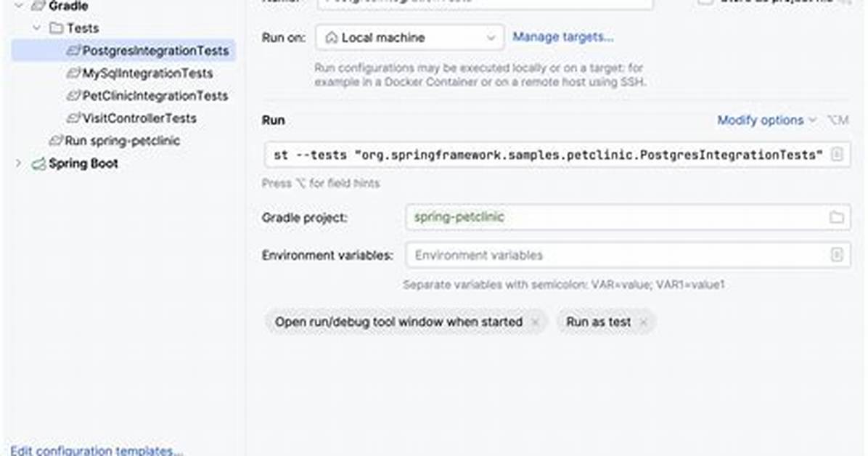The image size is (868, 456).
Task: Expand the Spring Boot node
Action: click(18, 163)
